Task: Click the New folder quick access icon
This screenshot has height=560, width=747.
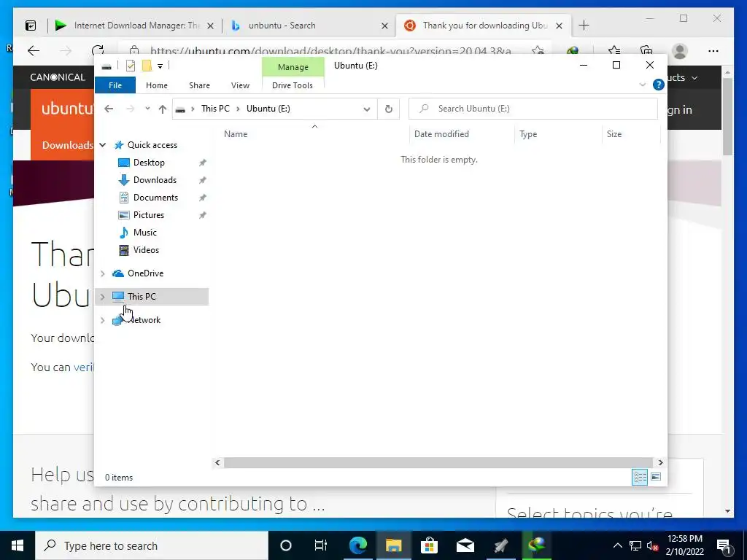Action: [147, 66]
